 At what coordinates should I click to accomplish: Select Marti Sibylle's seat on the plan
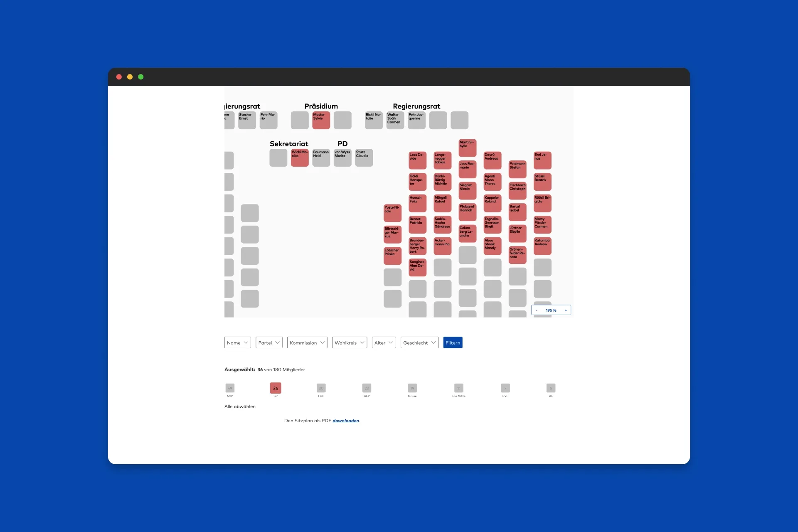pyautogui.click(x=467, y=147)
